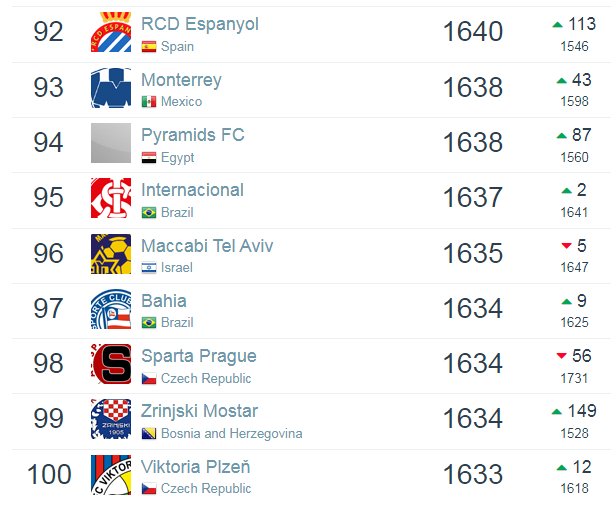The image size is (611, 510).
Task: Click the Pyramids FC placeholder logo
Action: click(110, 143)
